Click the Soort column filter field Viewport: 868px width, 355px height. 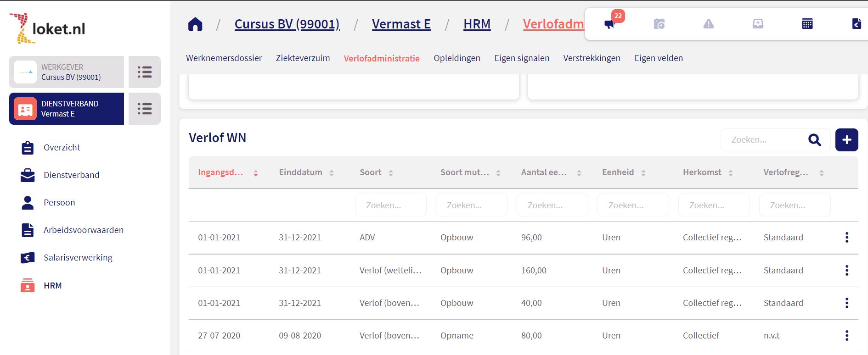tap(390, 205)
